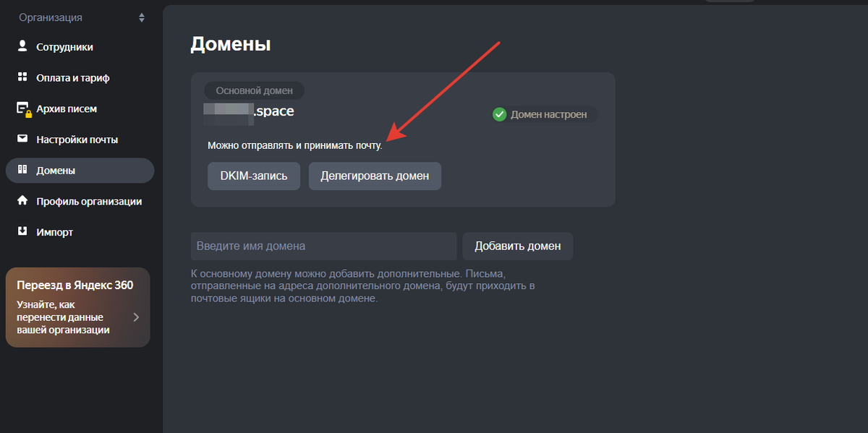The width and height of the screenshot is (868, 433).
Task: Click the Домены page heading
Action: [x=231, y=44]
